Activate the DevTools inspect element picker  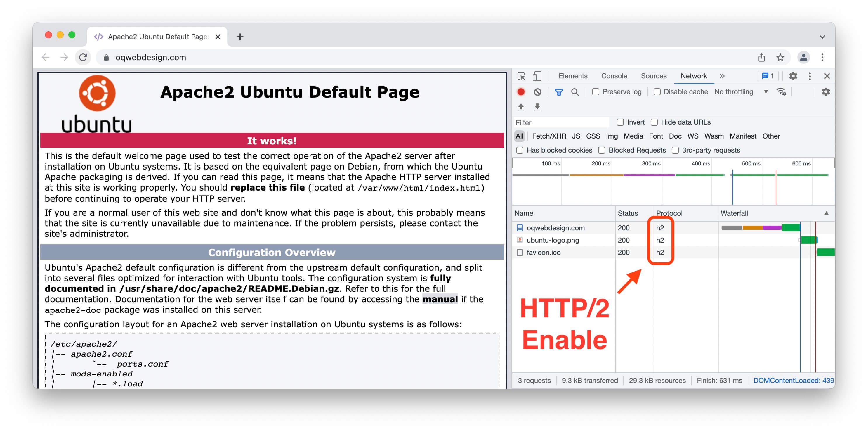click(x=521, y=76)
